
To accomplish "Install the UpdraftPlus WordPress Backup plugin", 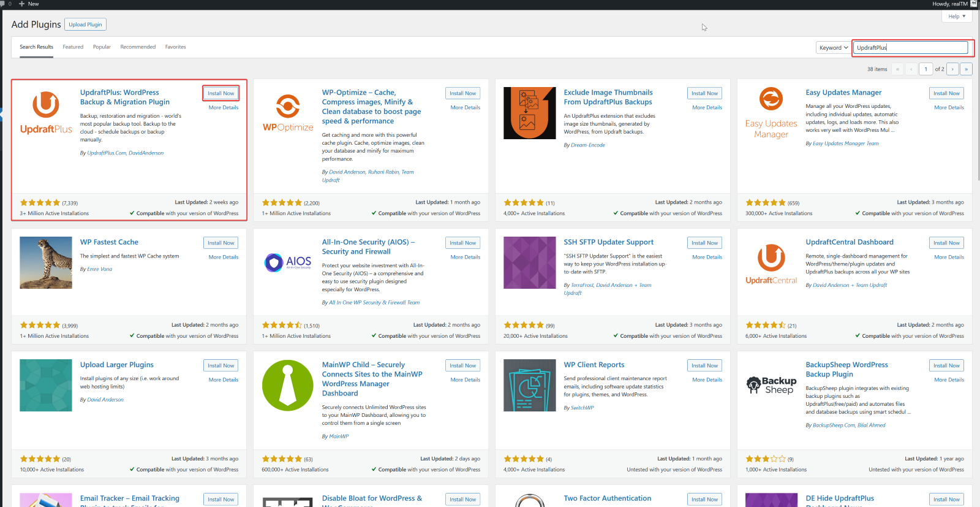I will [221, 93].
